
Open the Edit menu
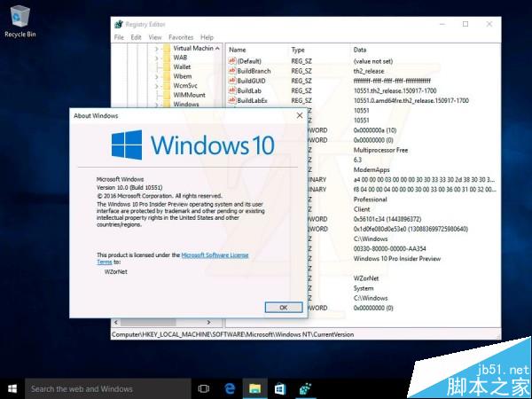coord(136,37)
